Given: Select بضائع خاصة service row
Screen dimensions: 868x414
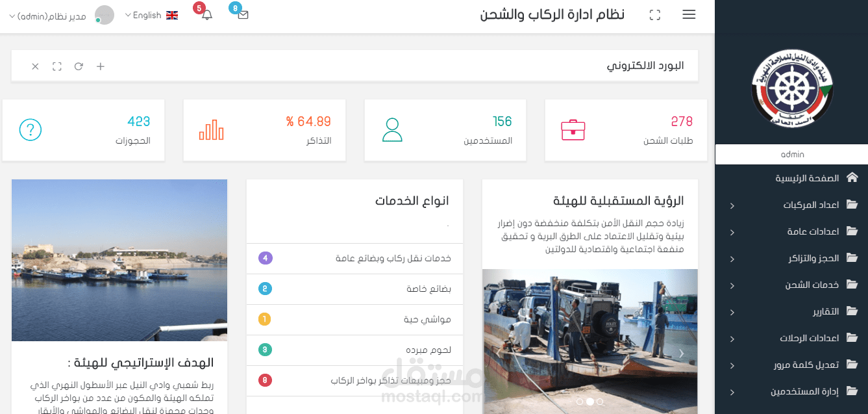Looking at the screenshot, I should point(355,289).
